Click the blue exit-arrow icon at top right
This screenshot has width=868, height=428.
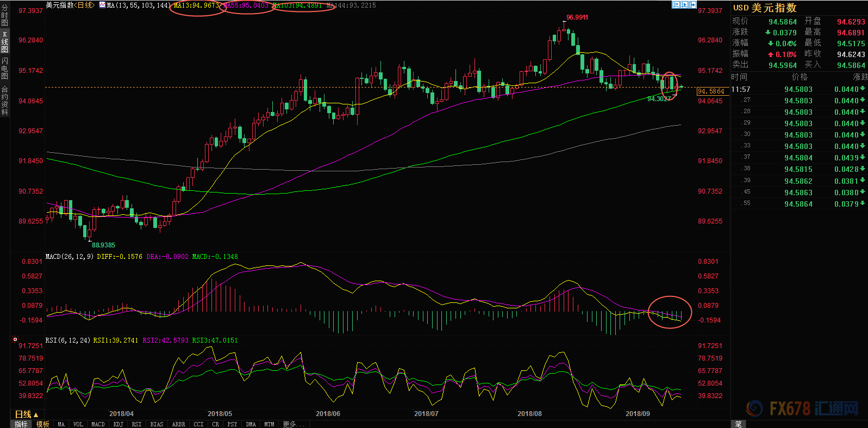coord(692,4)
